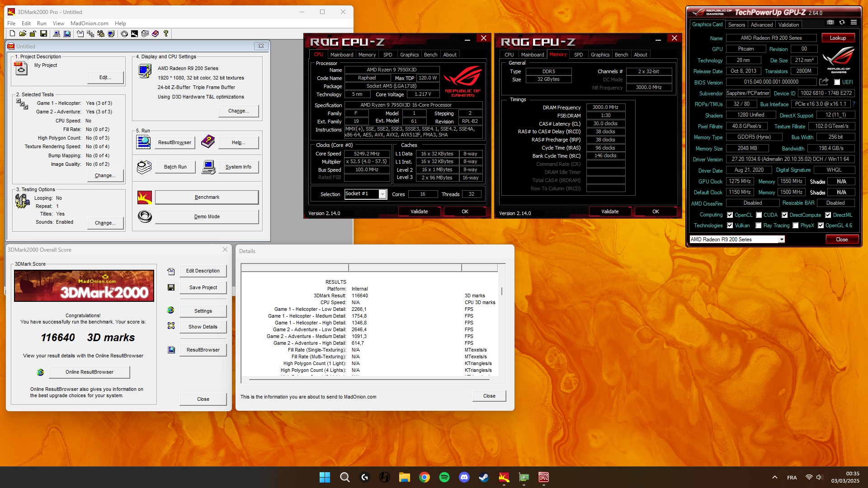
Task: Click the yellow question mark toolbar icon
Action: pos(166,33)
